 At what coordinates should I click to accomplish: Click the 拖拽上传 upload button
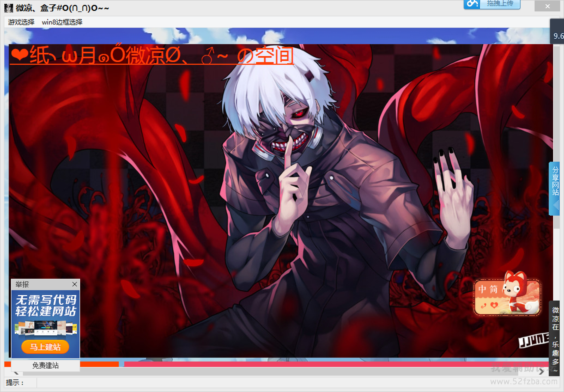click(500, 4)
